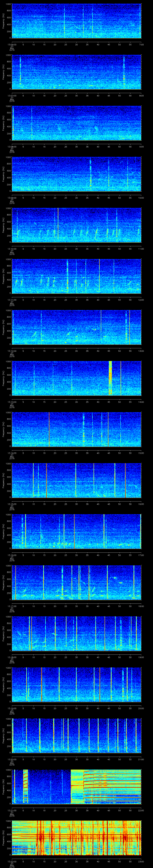Click the 13:17:00 start time label

[x=12, y=606]
